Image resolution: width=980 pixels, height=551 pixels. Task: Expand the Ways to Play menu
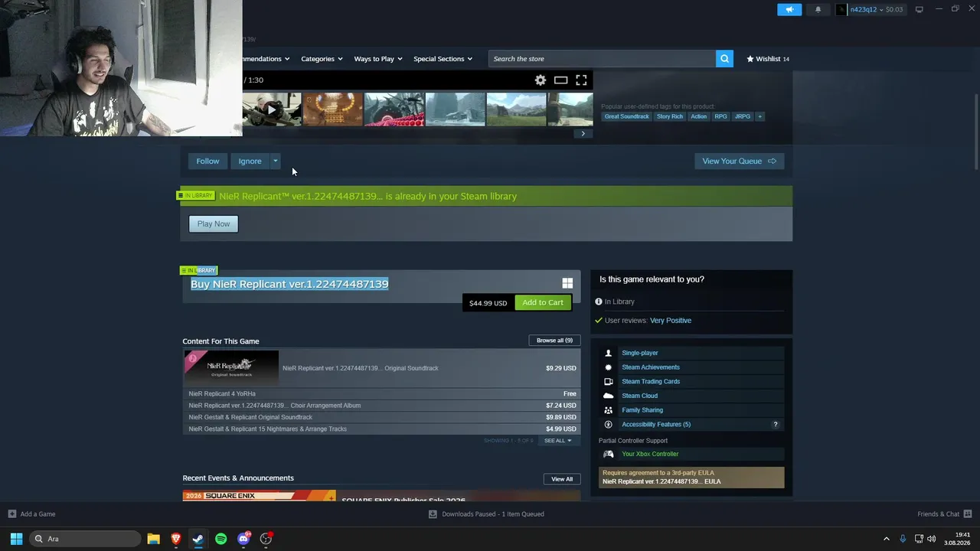(378, 59)
